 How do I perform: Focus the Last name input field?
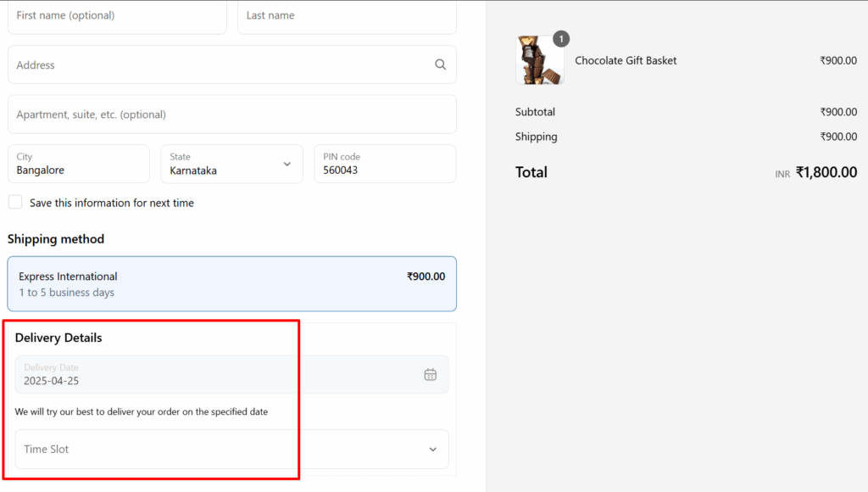[346, 16]
